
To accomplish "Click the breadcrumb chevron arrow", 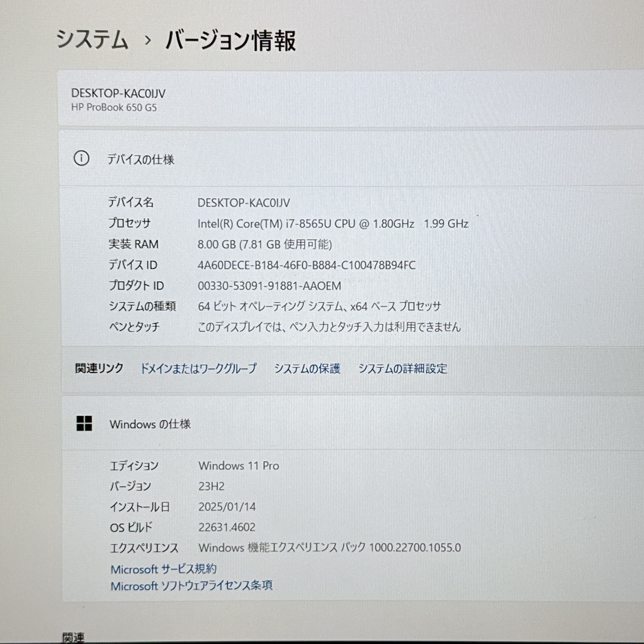I will (148, 41).
